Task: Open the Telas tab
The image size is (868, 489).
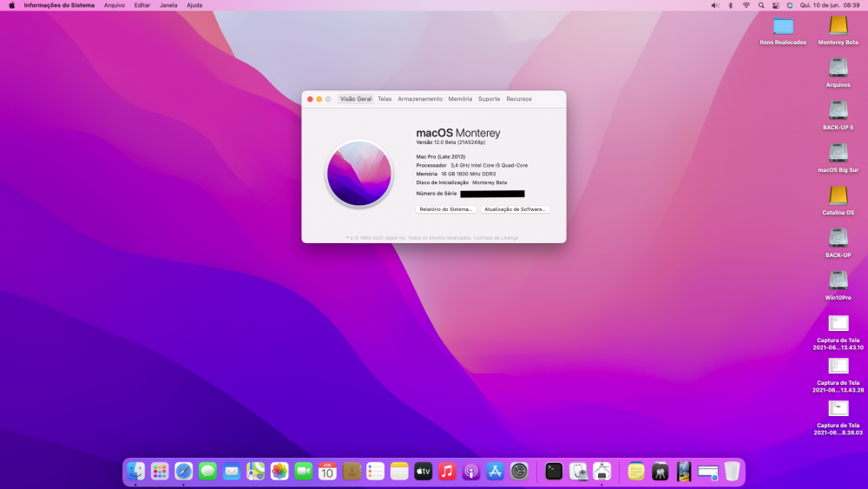Action: 385,99
